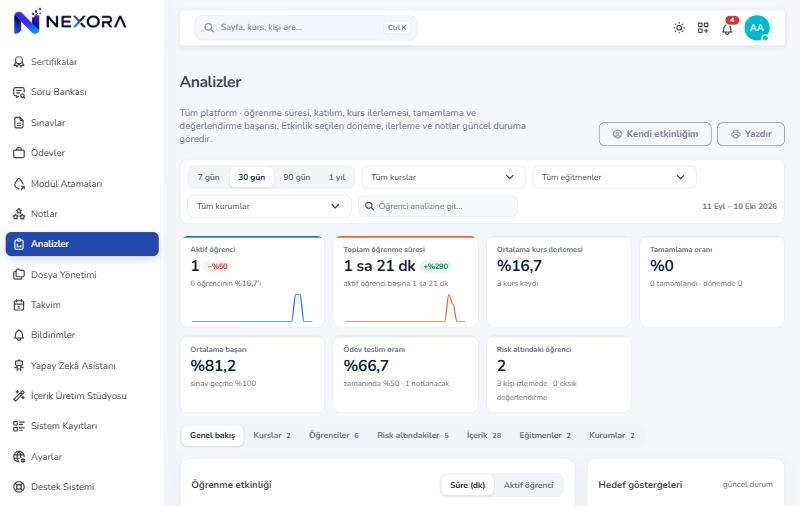800x506 pixels.
Task: Switch to the Risk altındakiler tab
Action: tap(413, 435)
